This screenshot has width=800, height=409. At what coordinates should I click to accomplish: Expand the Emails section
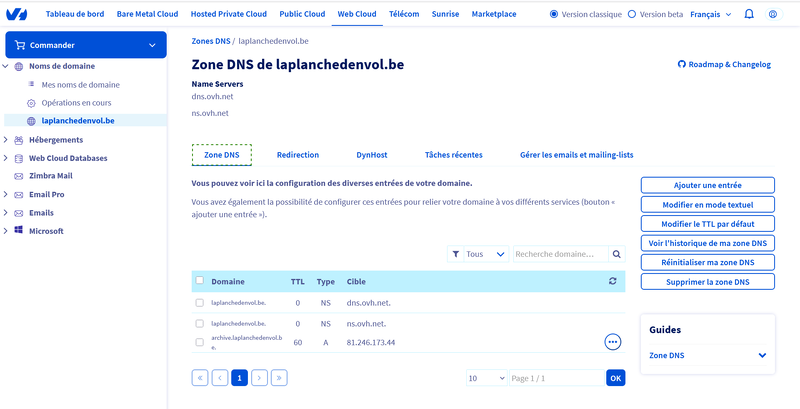6,213
